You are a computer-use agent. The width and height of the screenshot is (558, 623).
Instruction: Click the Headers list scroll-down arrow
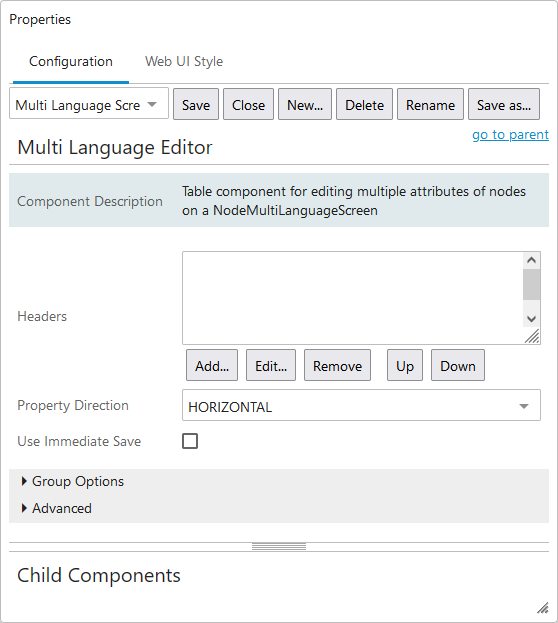tap(531, 318)
